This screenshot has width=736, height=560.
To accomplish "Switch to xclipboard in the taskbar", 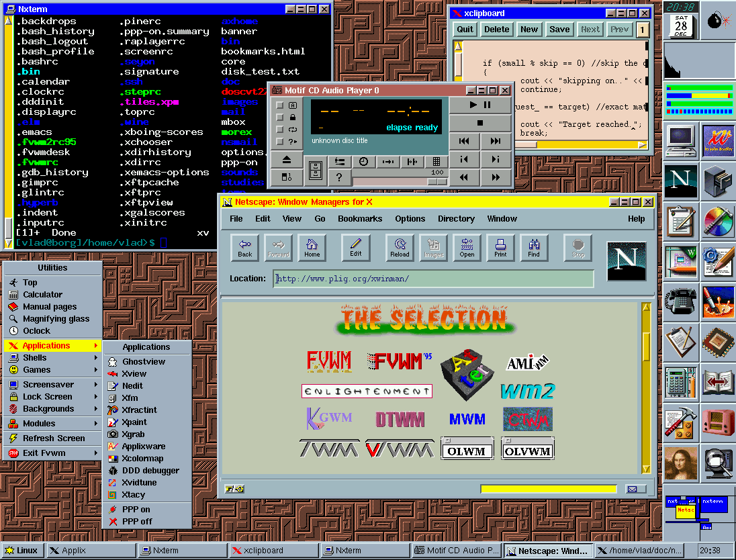I will [273, 550].
